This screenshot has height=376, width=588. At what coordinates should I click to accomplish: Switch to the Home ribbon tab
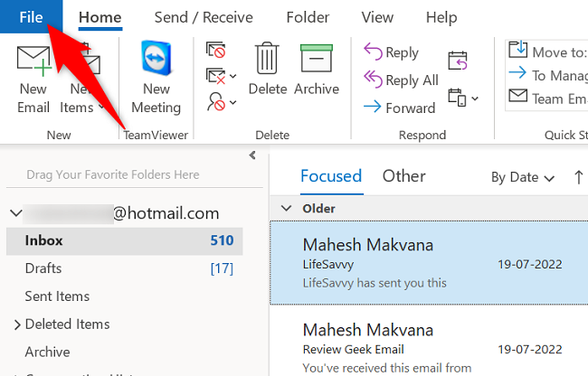click(x=100, y=17)
